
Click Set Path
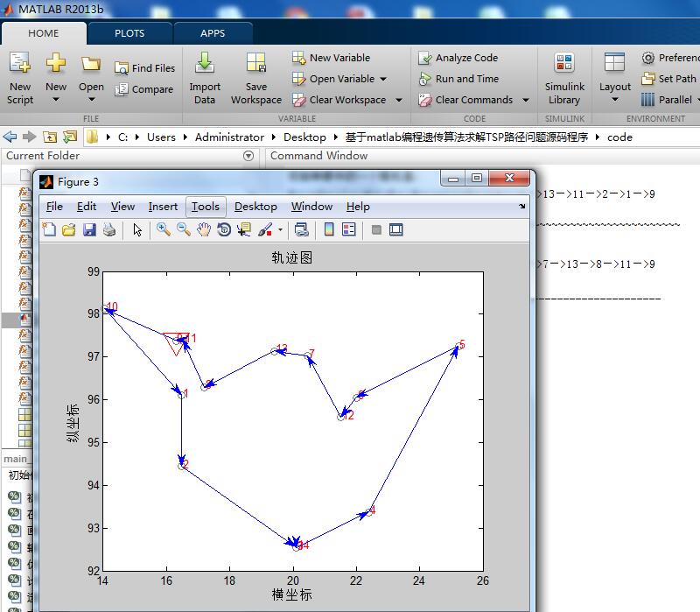(668, 79)
